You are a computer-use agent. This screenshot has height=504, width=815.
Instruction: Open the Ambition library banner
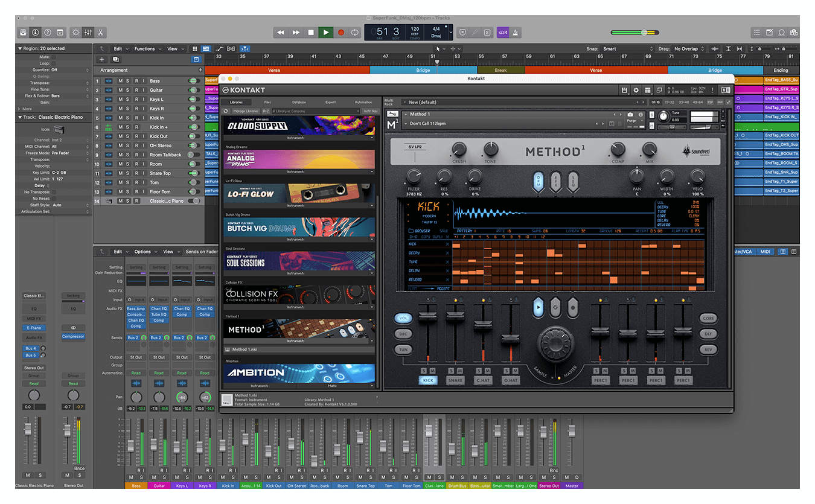pyautogui.click(x=300, y=372)
